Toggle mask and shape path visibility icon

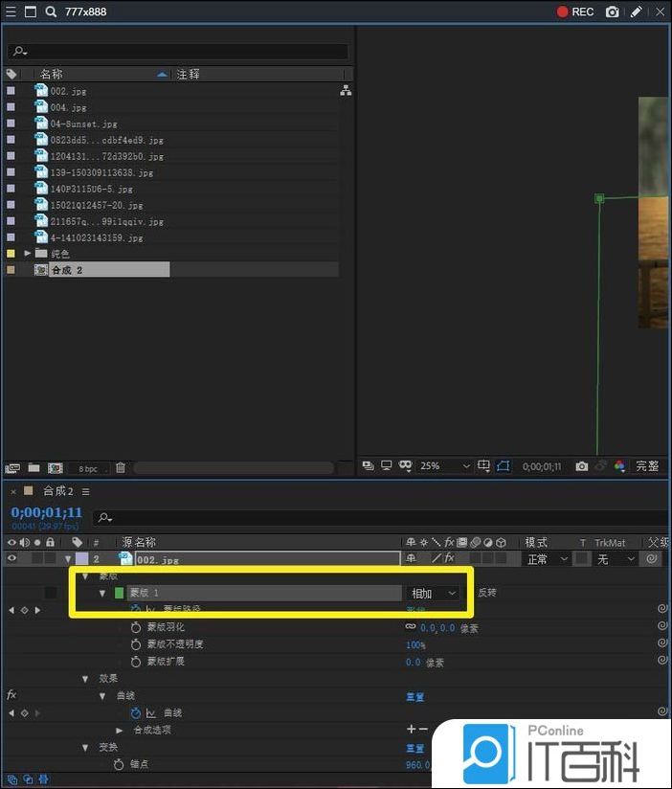coord(504,466)
